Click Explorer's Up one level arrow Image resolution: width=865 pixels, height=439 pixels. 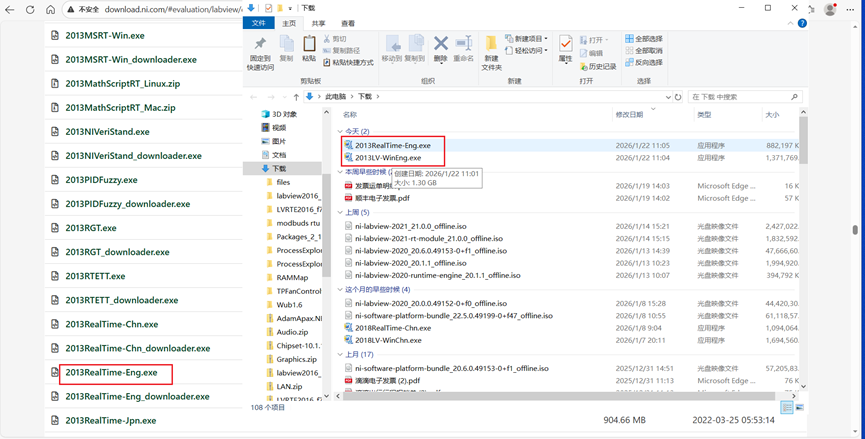pos(296,97)
